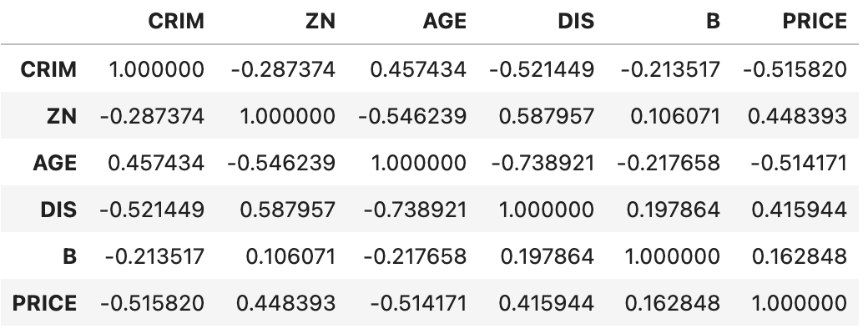Image resolution: width=868 pixels, height=334 pixels.
Task: Click the DIS column header
Action: [x=576, y=23]
